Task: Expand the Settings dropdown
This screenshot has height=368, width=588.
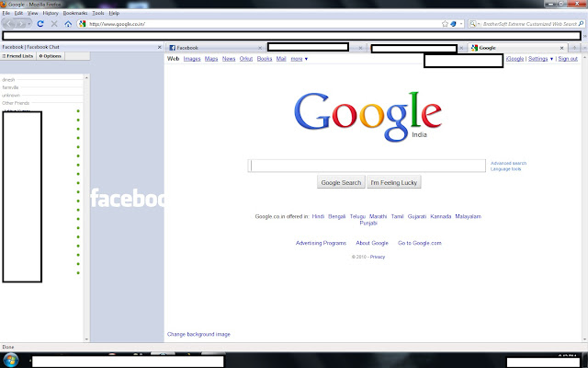Action: coord(540,59)
